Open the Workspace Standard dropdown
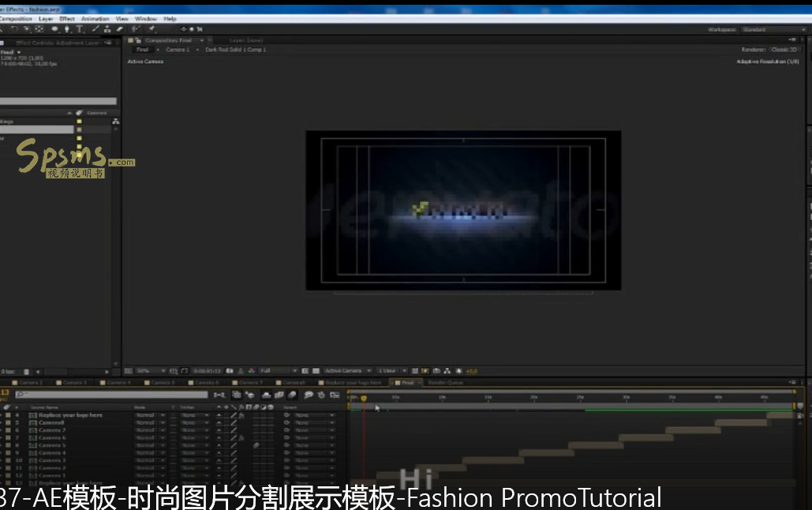812x510 pixels. [x=773, y=29]
